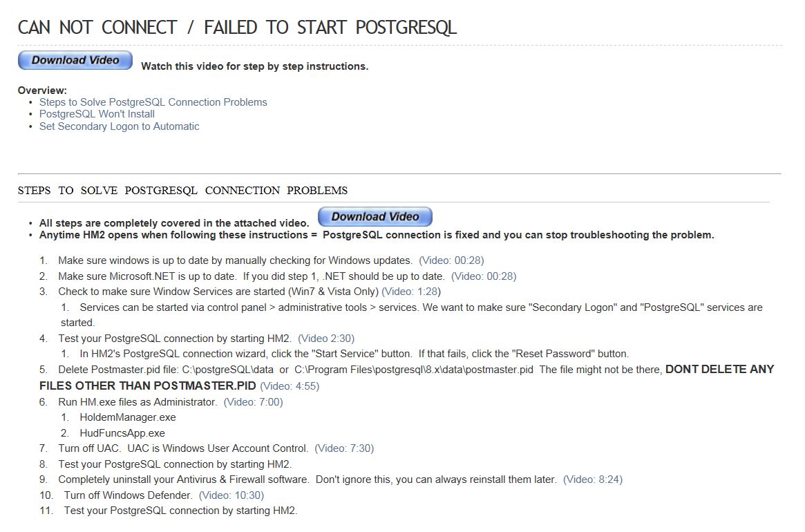Open the Video 8:24 link for Antivirus uninstall
The image size is (805, 532).
pos(592,479)
